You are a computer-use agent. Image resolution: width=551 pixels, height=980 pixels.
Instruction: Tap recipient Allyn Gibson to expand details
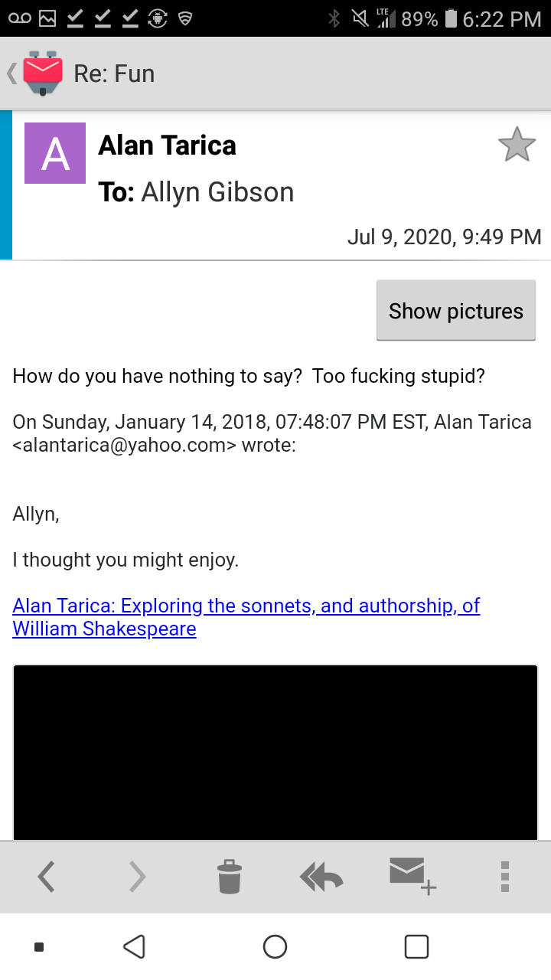tap(217, 191)
